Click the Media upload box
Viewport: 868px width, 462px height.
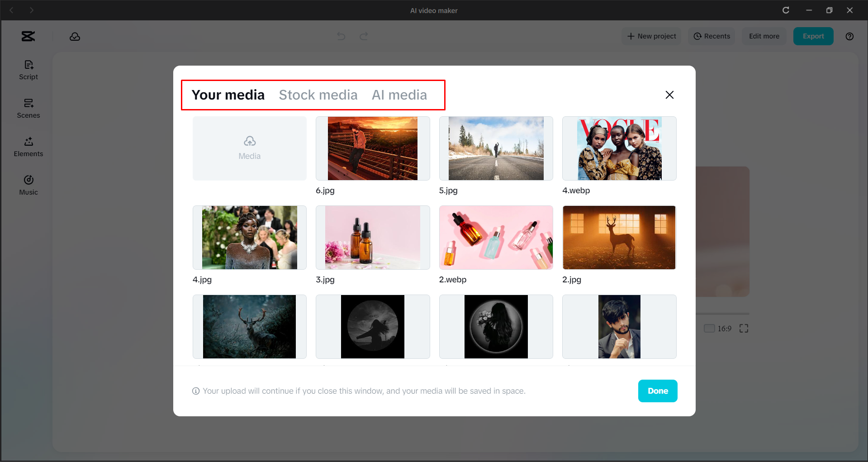coord(249,148)
